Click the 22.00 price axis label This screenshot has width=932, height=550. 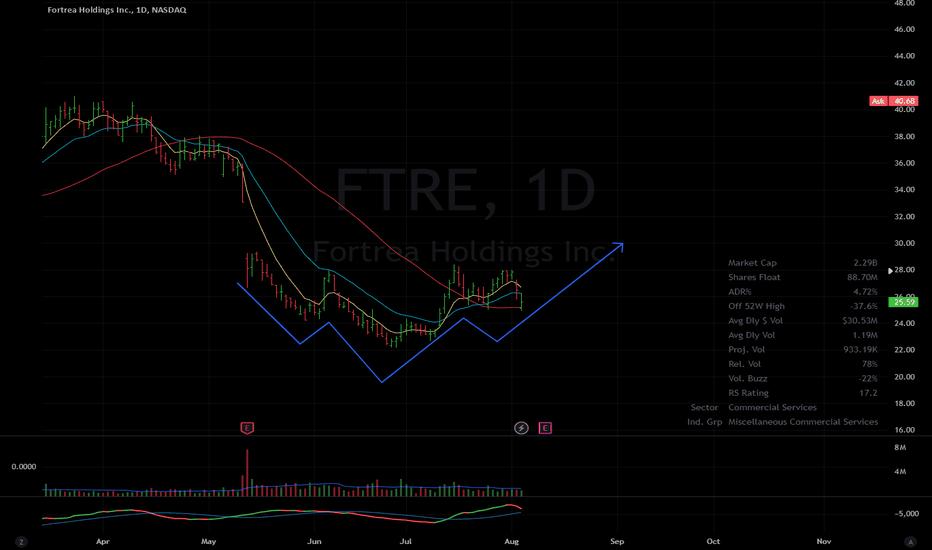coord(904,350)
